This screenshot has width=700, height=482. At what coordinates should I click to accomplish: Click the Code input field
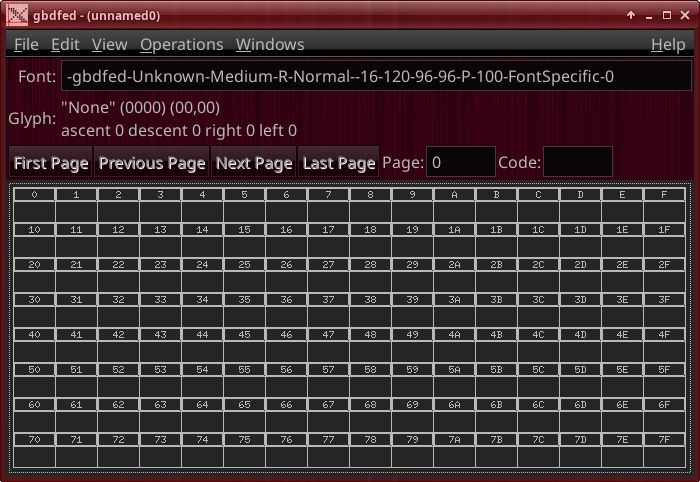(577, 162)
